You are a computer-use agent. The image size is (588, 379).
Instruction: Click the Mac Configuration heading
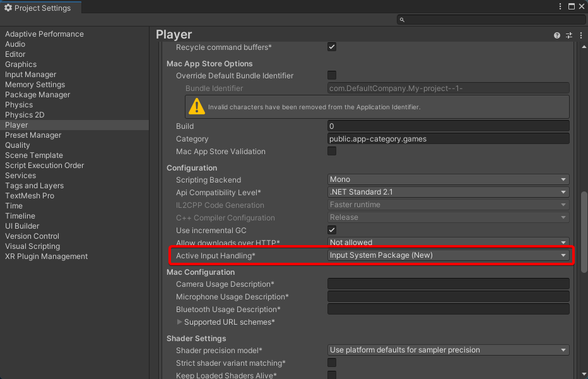[x=201, y=272]
